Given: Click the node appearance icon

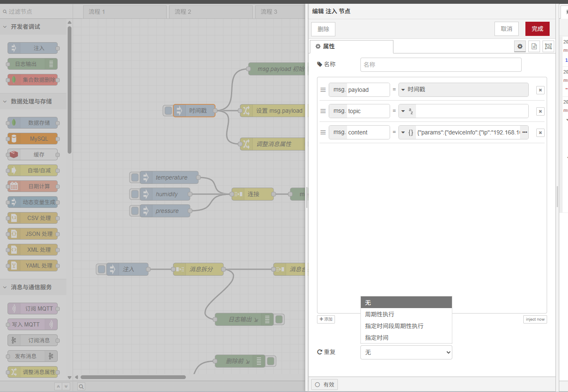Looking at the screenshot, I should point(548,46).
